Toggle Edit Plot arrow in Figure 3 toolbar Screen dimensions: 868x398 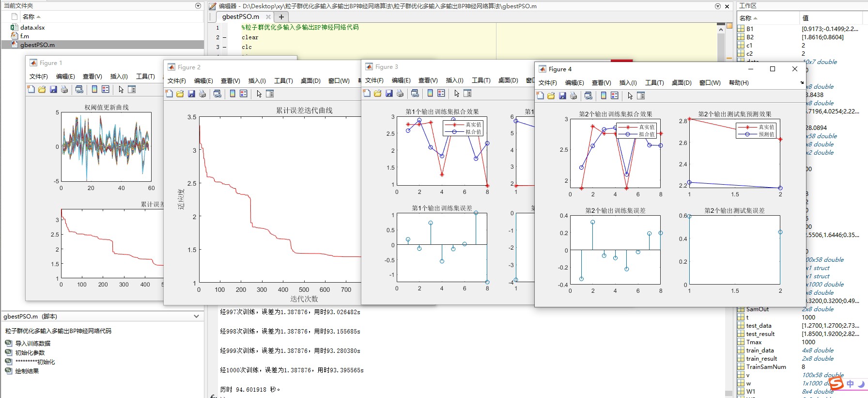click(456, 93)
